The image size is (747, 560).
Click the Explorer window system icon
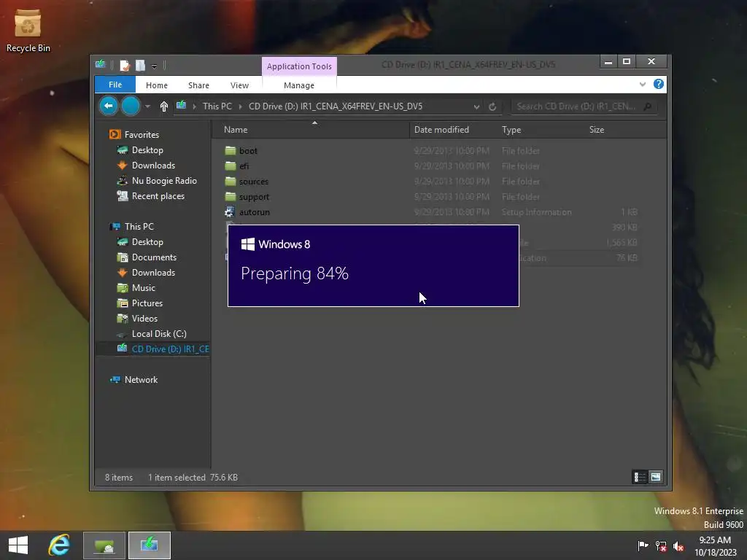(101, 64)
